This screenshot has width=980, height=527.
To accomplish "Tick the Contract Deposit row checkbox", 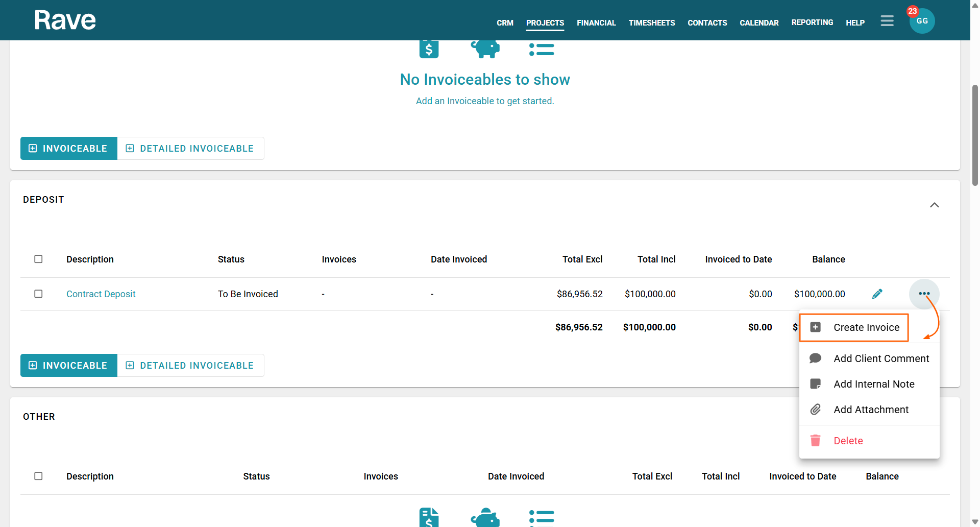I will click(38, 294).
